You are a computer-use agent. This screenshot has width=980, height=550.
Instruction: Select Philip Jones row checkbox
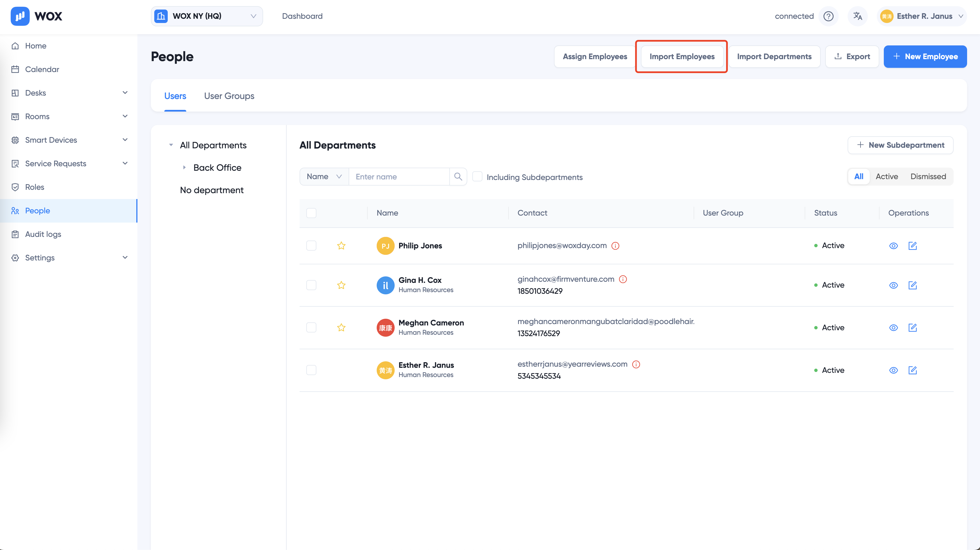311,246
